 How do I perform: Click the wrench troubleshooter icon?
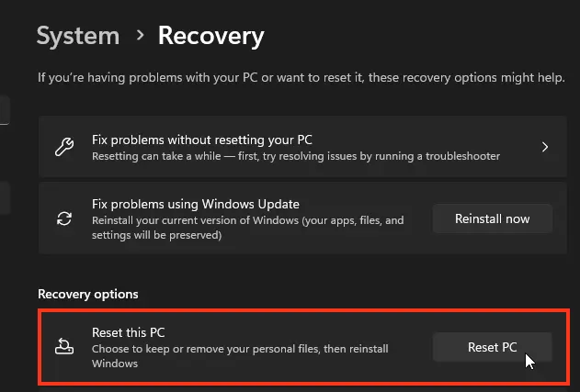pos(64,147)
